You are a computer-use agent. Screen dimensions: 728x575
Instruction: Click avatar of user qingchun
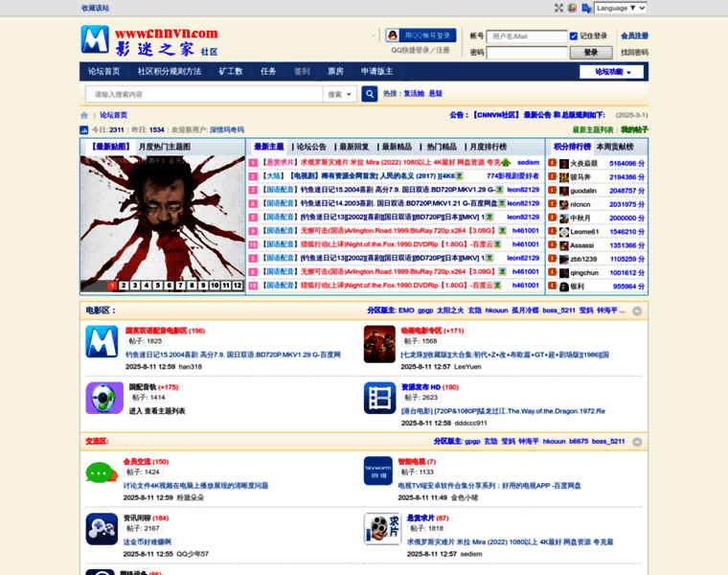point(564,273)
